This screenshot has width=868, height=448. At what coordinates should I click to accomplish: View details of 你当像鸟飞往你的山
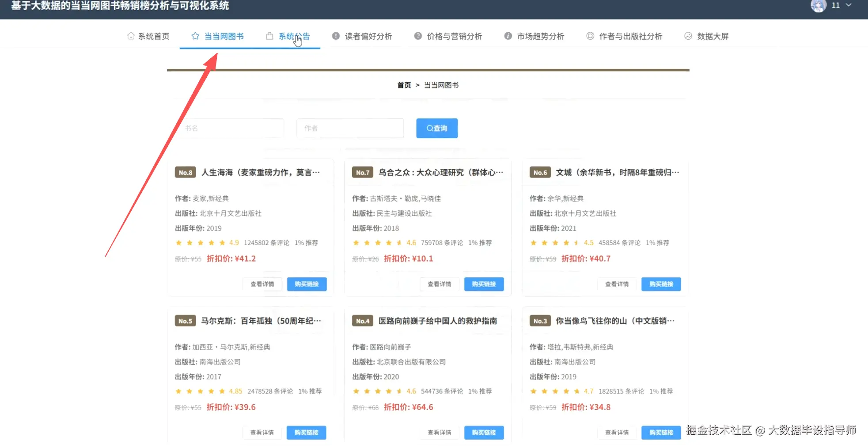617,433
